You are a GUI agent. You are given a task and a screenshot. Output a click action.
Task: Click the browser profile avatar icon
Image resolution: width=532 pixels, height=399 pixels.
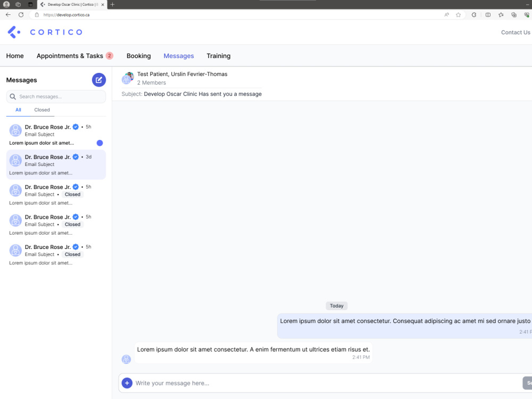(x=6, y=4)
